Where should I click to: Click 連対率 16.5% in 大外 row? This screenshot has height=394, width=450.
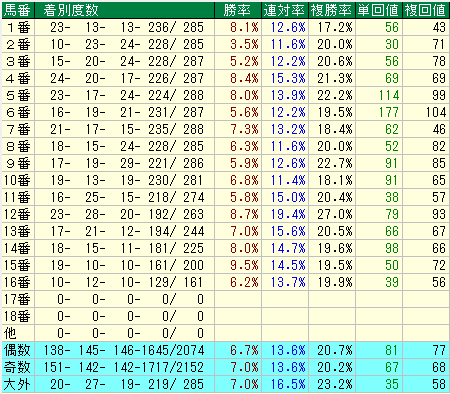point(288,384)
